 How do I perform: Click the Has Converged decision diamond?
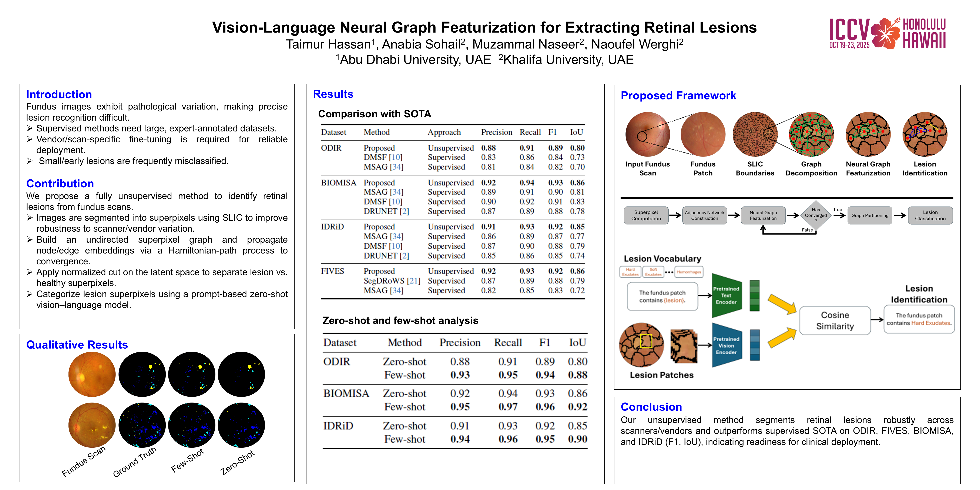pyautogui.click(x=816, y=215)
